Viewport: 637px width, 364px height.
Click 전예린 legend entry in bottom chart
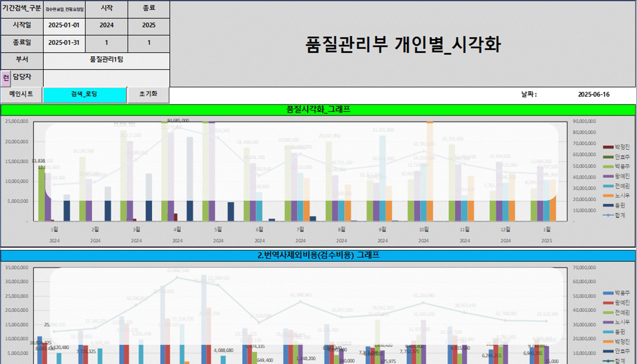pos(616,313)
